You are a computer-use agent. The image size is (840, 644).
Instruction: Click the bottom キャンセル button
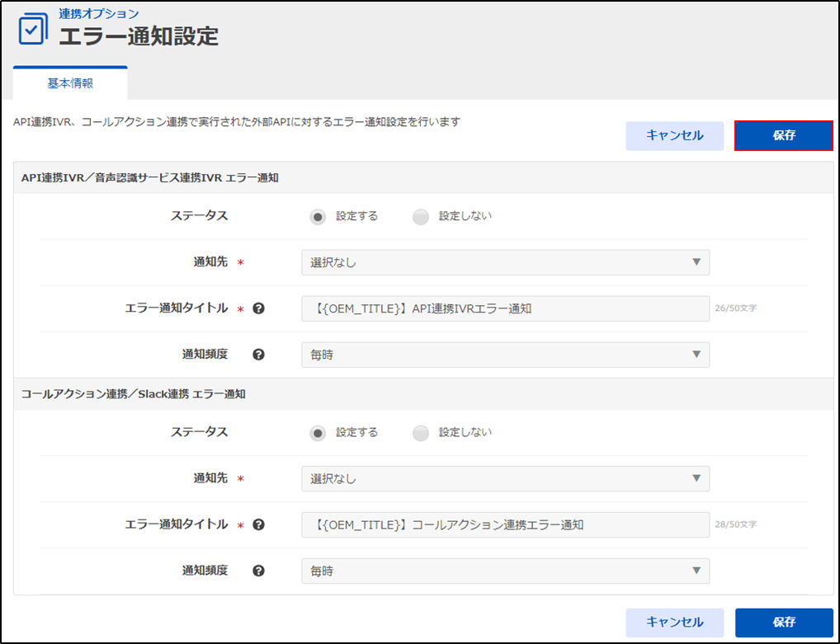[x=674, y=622]
